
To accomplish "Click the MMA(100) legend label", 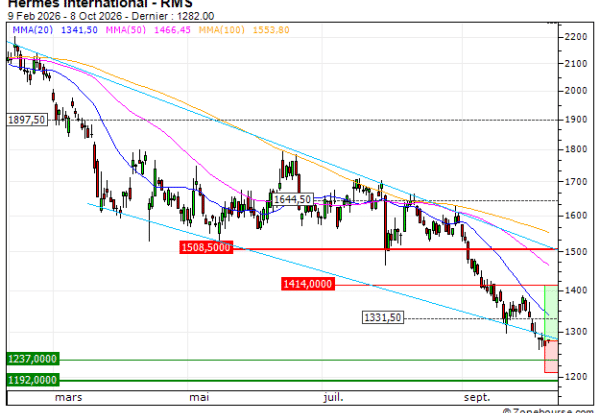I will pyautogui.click(x=222, y=30).
